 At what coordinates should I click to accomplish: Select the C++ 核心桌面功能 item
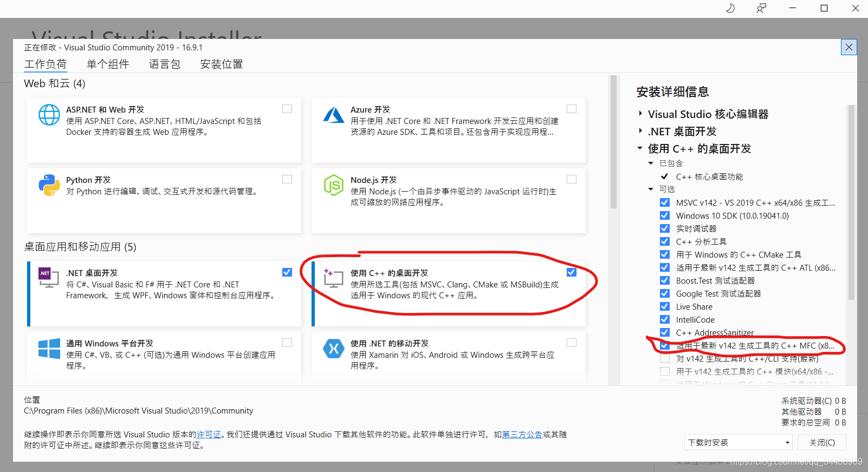click(709, 176)
